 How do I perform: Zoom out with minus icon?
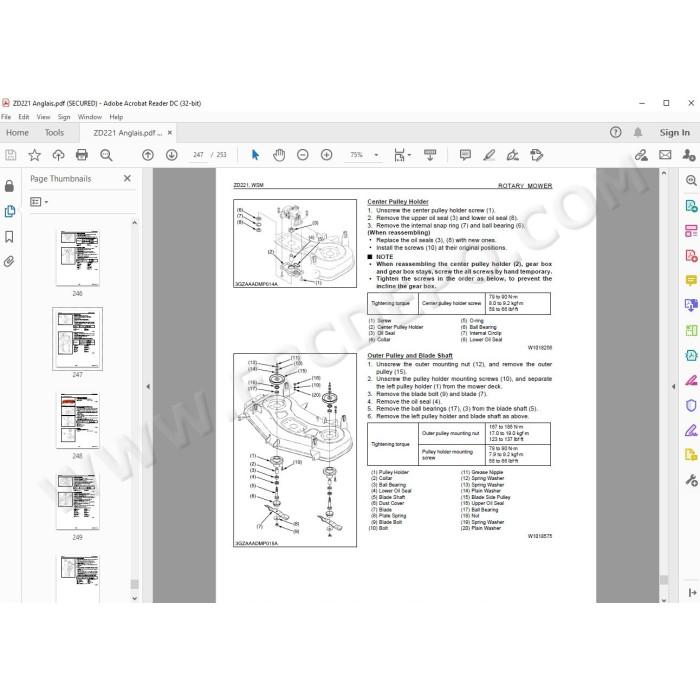303,155
